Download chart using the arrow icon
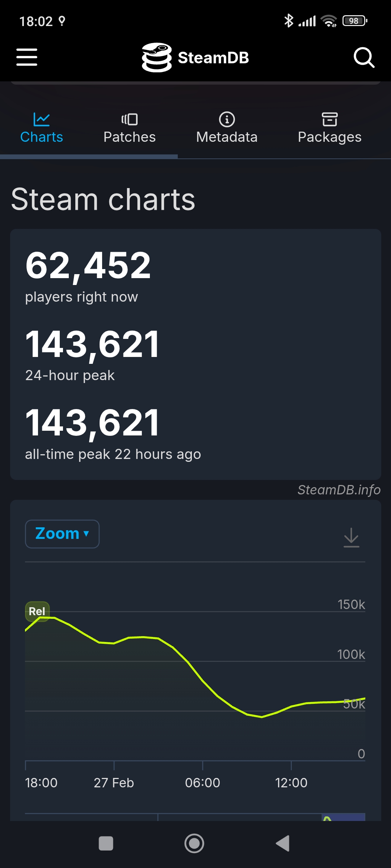 (351, 537)
